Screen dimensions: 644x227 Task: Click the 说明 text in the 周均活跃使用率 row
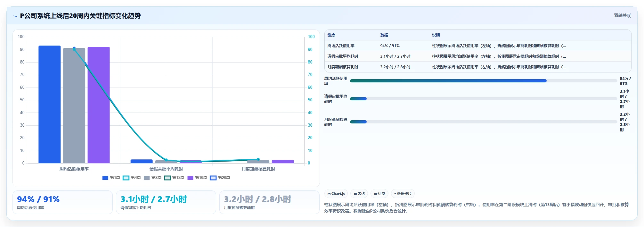tap(499, 46)
